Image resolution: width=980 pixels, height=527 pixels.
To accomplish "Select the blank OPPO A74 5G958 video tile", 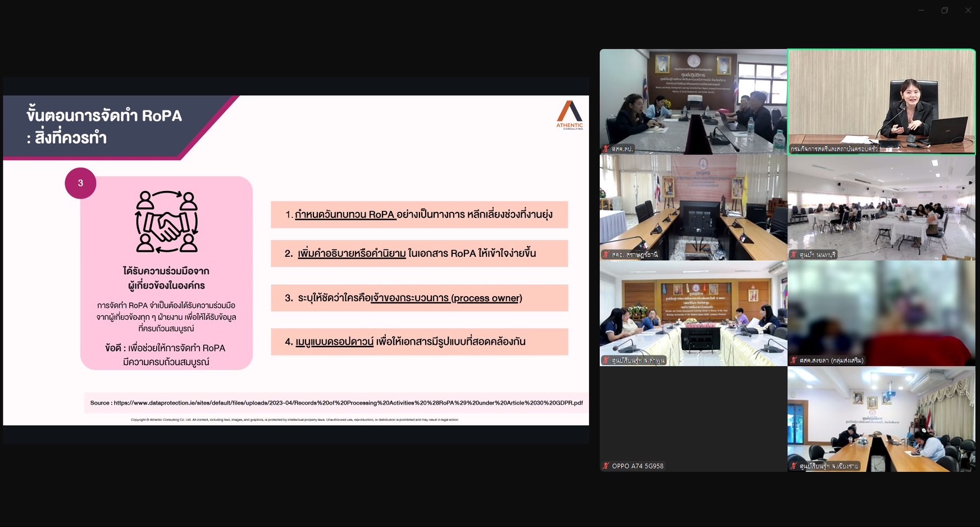I will pos(694,419).
